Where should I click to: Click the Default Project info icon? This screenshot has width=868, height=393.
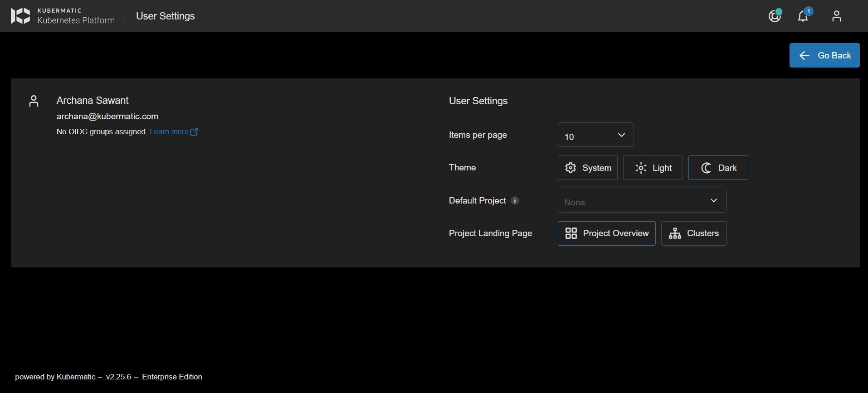515,201
